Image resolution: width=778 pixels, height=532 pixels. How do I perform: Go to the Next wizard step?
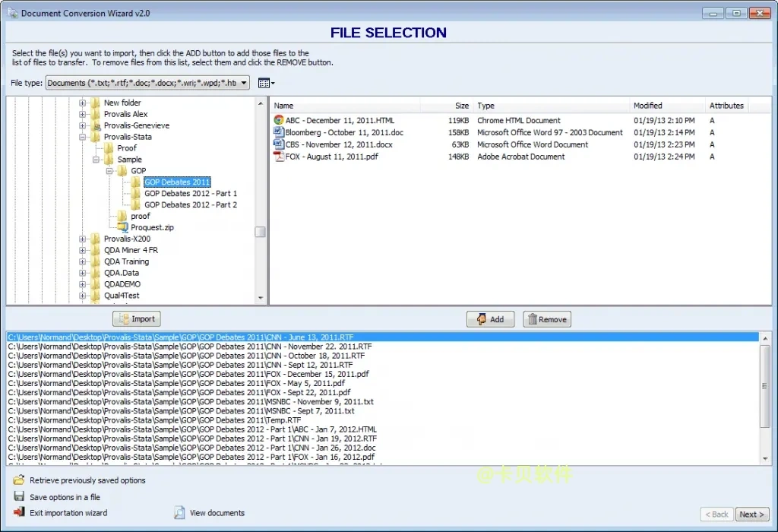click(751, 514)
